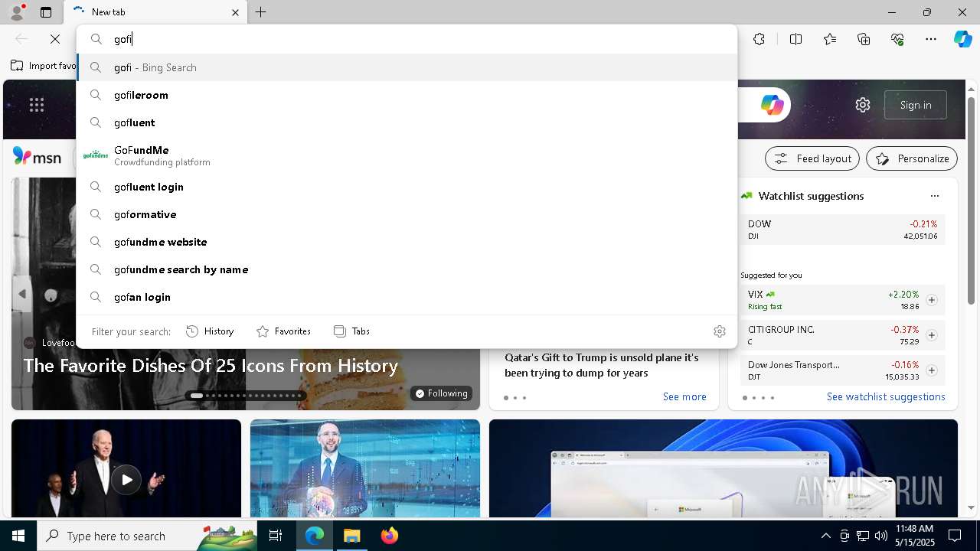
Task: Open the MSN apps grid launcher
Action: 37,105
